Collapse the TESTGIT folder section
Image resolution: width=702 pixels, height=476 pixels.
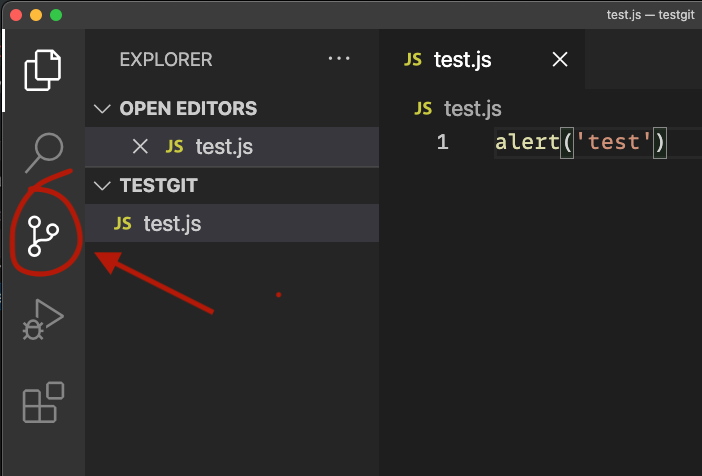(x=103, y=186)
